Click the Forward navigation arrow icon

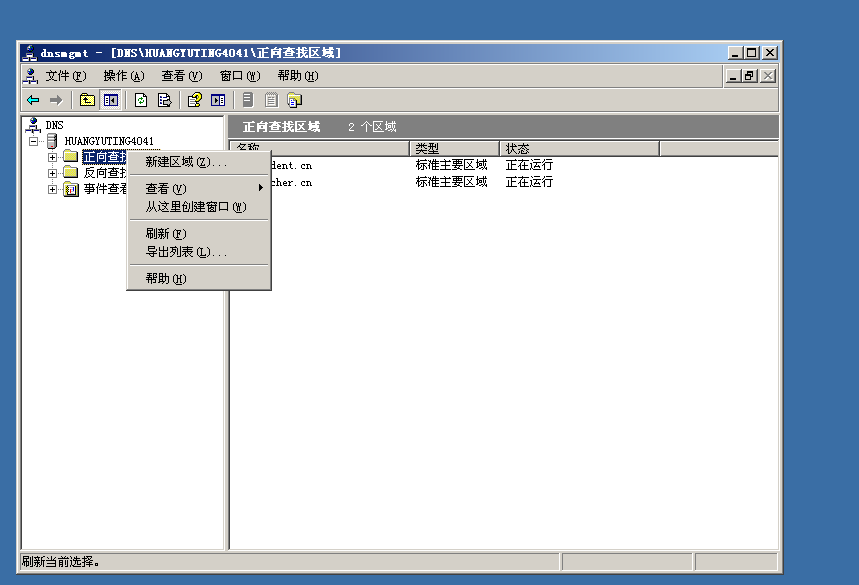[x=55, y=99]
